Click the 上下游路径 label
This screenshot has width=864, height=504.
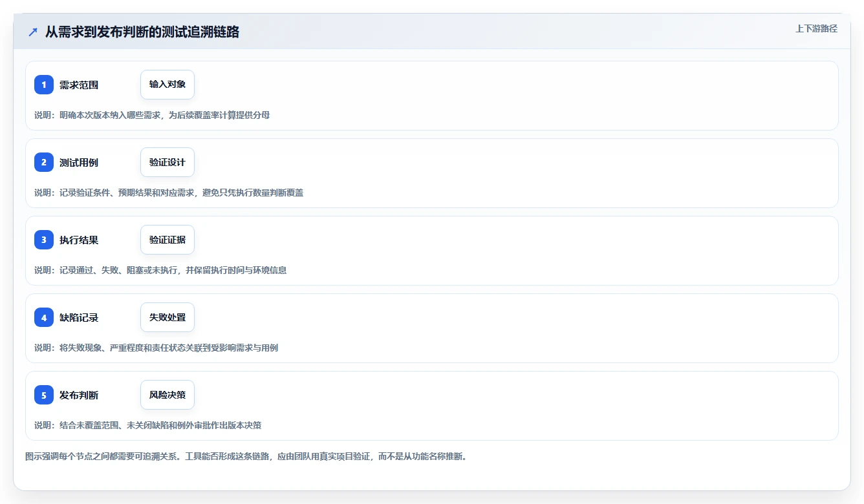click(x=816, y=28)
